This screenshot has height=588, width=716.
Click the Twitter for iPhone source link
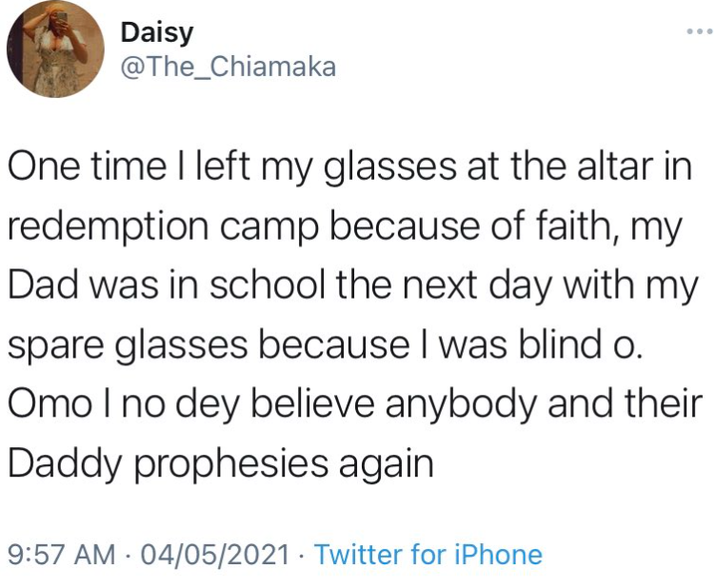[428, 555]
